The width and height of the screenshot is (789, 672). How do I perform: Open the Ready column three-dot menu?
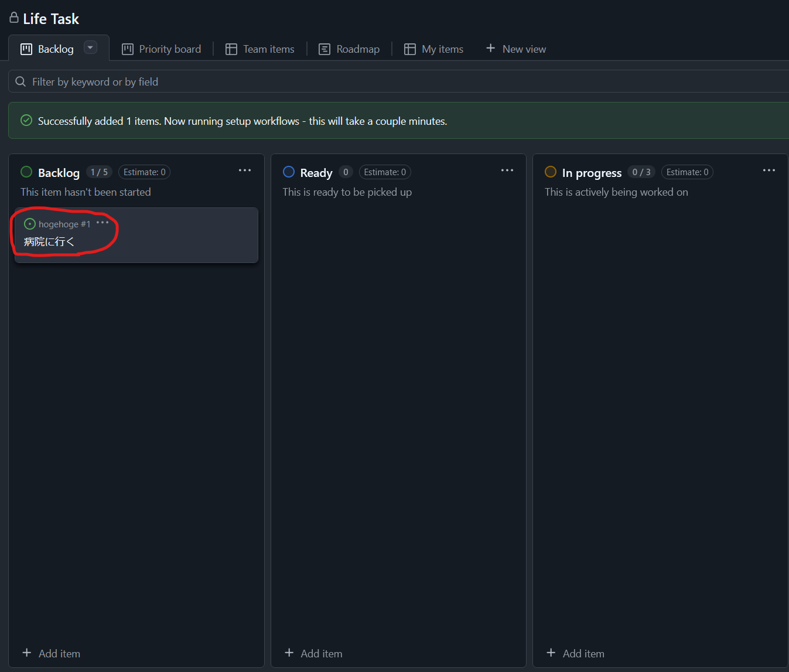(507, 170)
